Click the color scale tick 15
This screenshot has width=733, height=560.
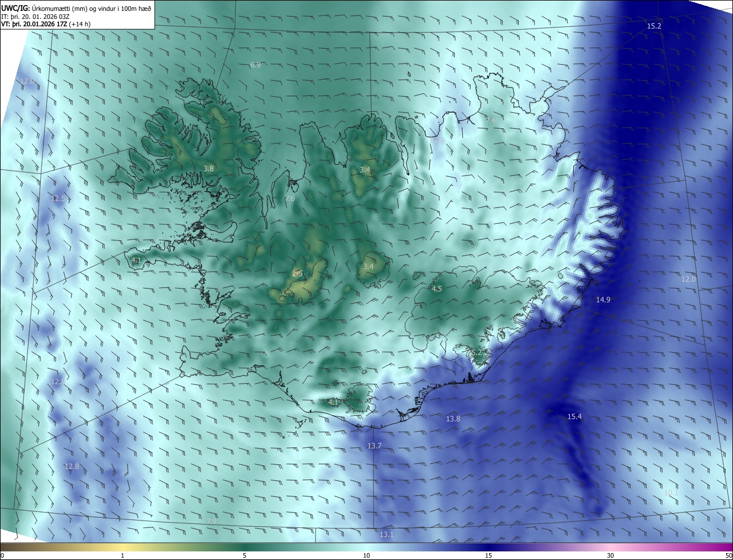[488, 556]
